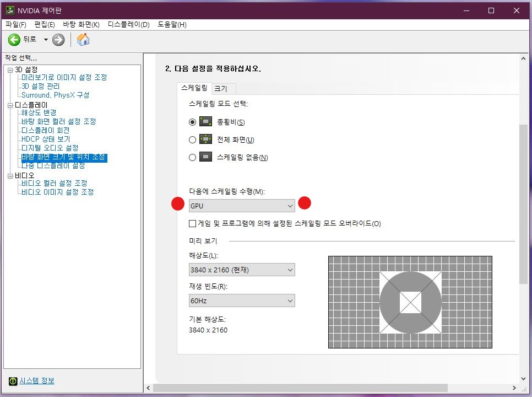Click the vertical scrollbar thumb
The height and width of the screenshot is (397, 532).
click(523, 204)
